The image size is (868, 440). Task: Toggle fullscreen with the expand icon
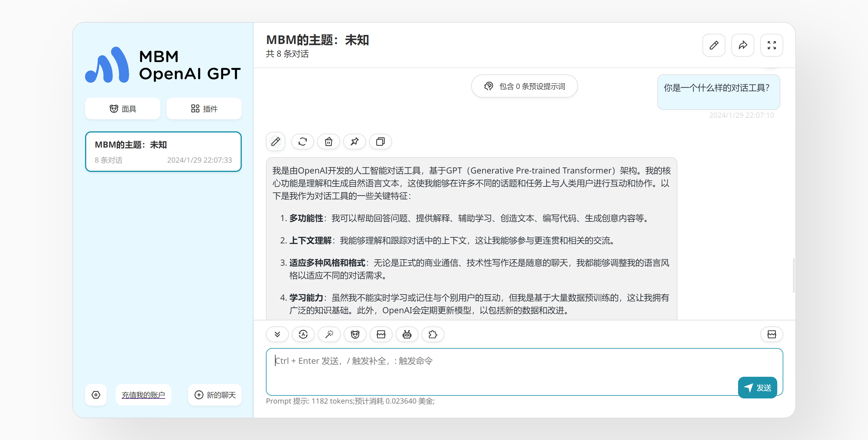771,45
